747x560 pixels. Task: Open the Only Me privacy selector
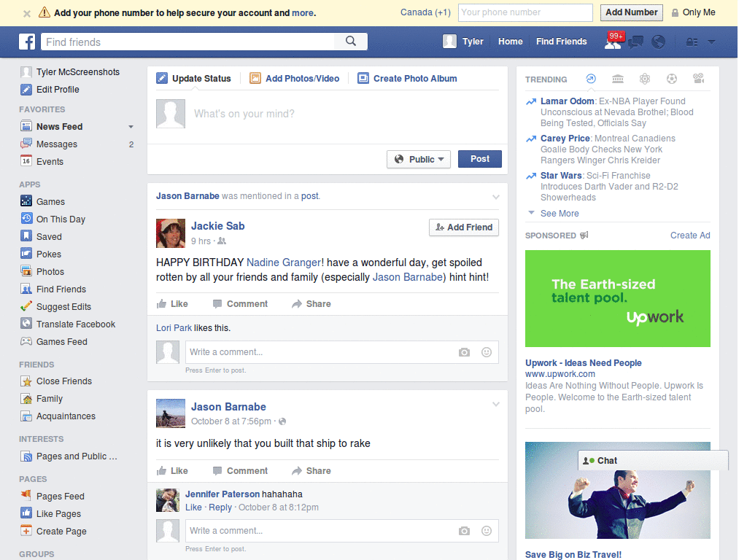[694, 12]
